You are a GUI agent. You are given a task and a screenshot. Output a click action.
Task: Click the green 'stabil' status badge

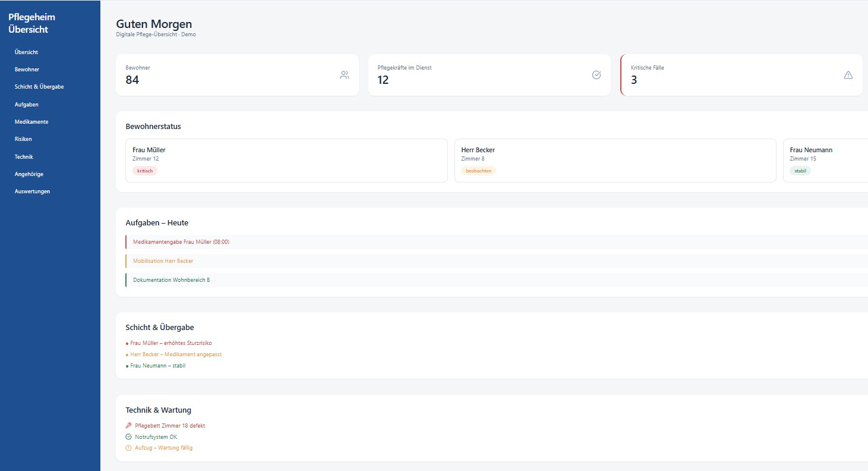pyautogui.click(x=800, y=171)
